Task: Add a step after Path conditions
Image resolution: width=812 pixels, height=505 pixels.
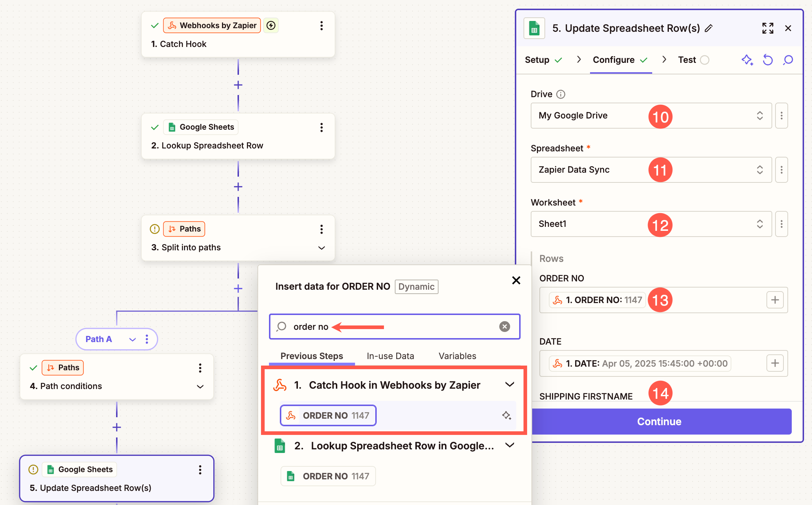Action: 116,428
